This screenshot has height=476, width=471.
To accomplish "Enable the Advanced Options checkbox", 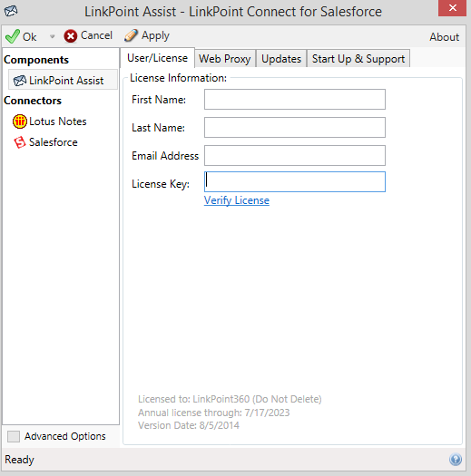I will [x=14, y=436].
